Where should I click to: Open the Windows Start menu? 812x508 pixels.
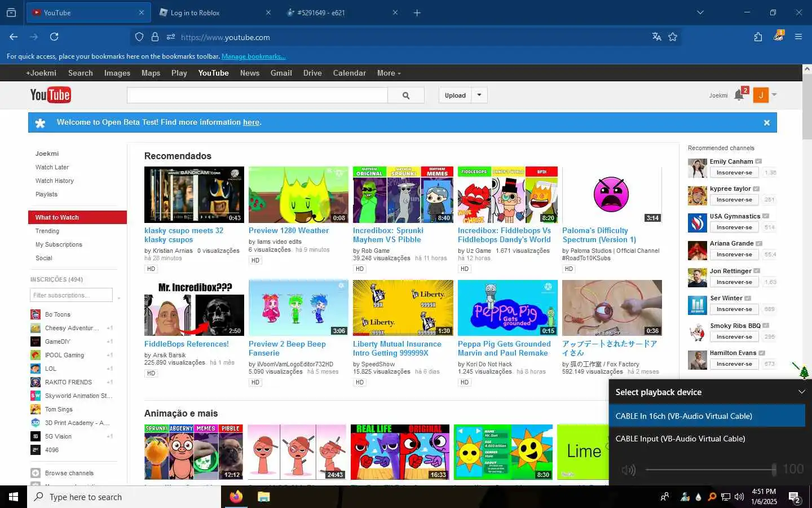[14, 497]
